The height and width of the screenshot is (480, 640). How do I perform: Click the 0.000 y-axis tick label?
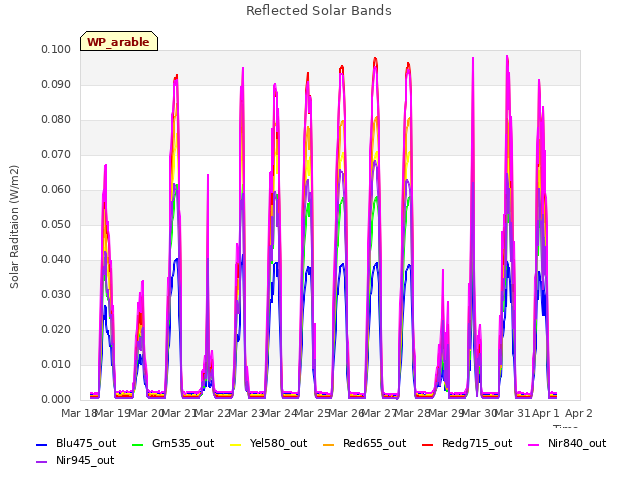coord(56,400)
